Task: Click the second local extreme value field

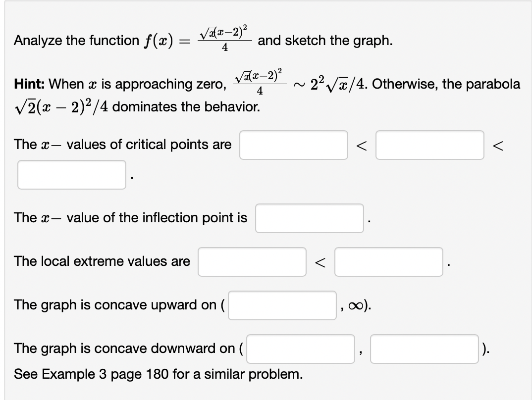Action: click(x=389, y=262)
